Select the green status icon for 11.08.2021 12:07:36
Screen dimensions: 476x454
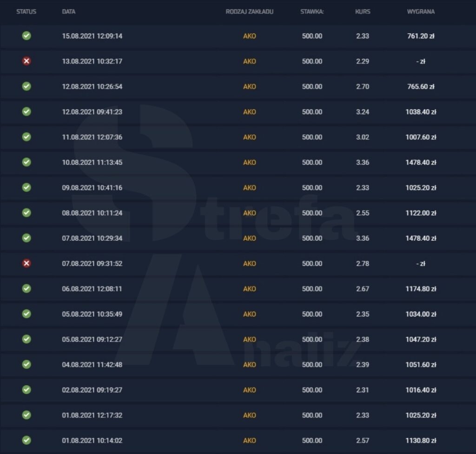click(x=26, y=137)
